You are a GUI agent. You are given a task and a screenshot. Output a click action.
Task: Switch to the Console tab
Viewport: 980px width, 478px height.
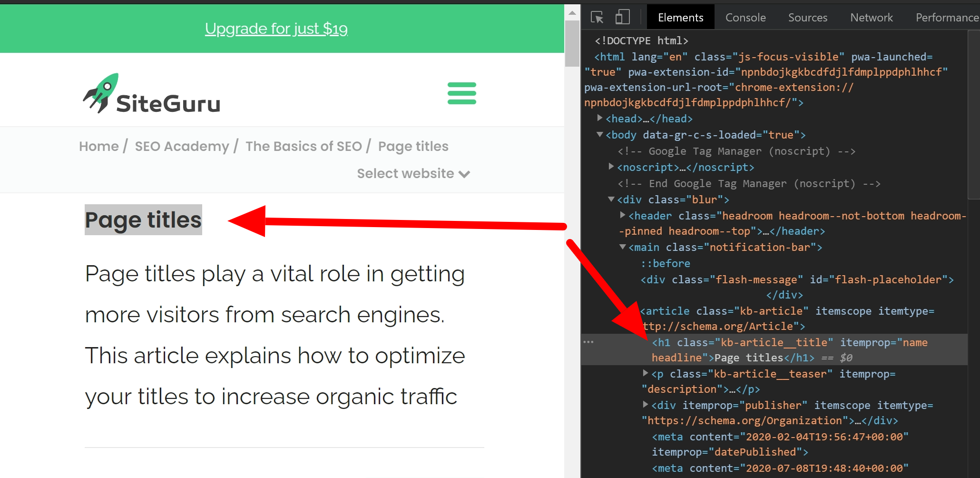(x=745, y=17)
